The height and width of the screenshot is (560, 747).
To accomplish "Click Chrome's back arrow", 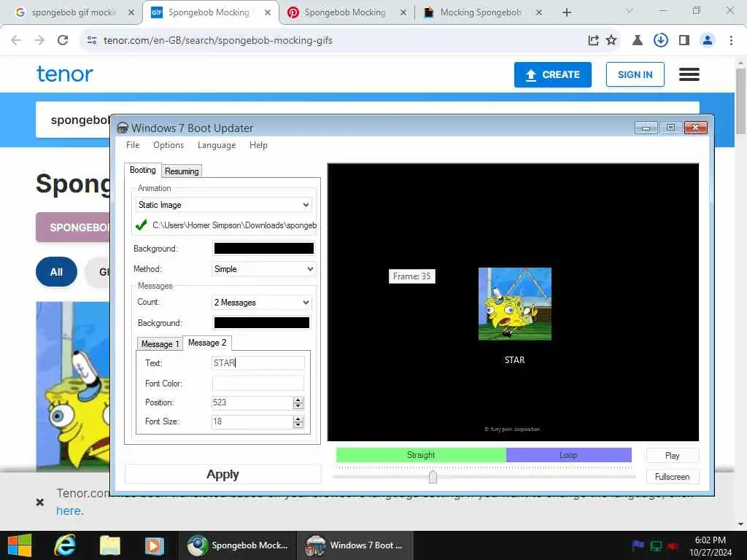I will pyautogui.click(x=16, y=41).
